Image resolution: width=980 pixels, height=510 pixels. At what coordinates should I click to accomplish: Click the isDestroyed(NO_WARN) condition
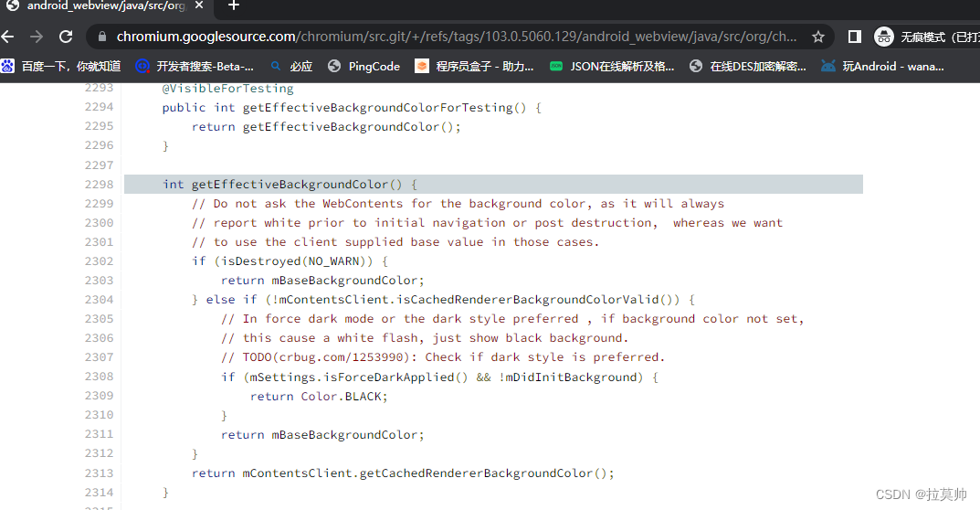click(x=293, y=261)
